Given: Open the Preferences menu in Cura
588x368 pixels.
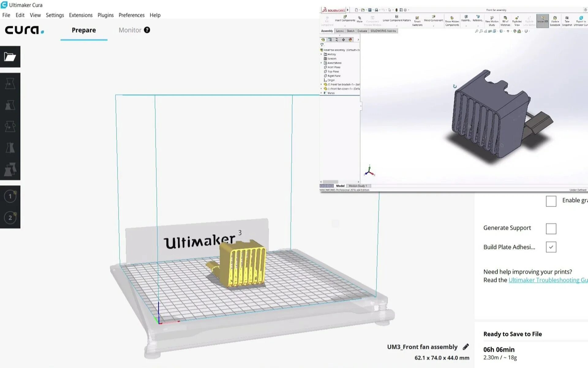Looking at the screenshot, I should pyautogui.click(x=131, y=15).
